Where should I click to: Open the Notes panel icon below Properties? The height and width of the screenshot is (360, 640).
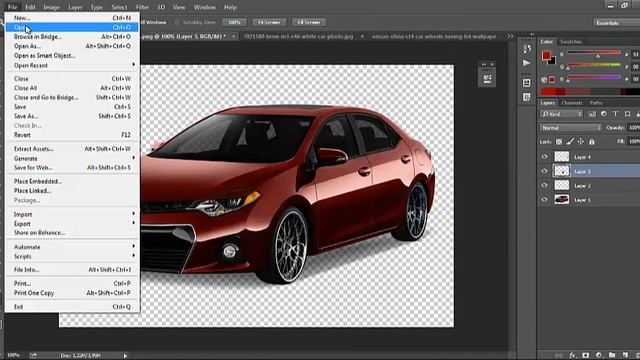(527, 97)
